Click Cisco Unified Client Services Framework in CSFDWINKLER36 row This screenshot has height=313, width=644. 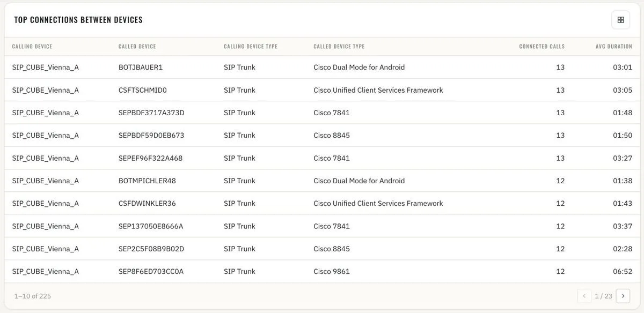coord(378,203)
